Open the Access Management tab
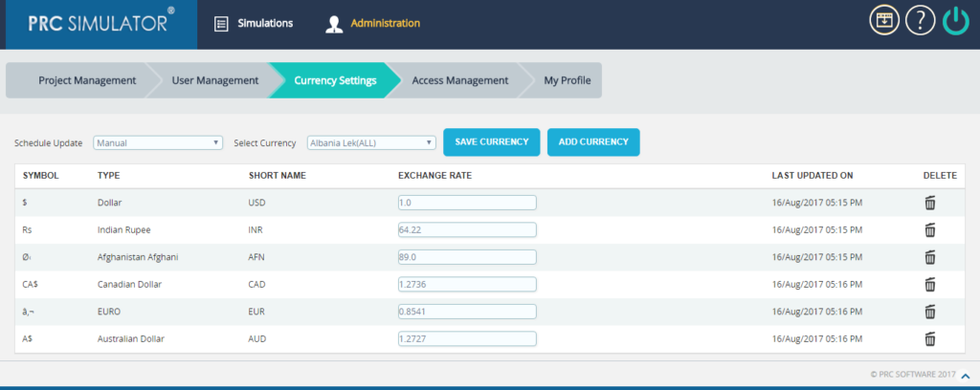The height and width of the screenshot is (390, 980). click(x=459, y=81)
